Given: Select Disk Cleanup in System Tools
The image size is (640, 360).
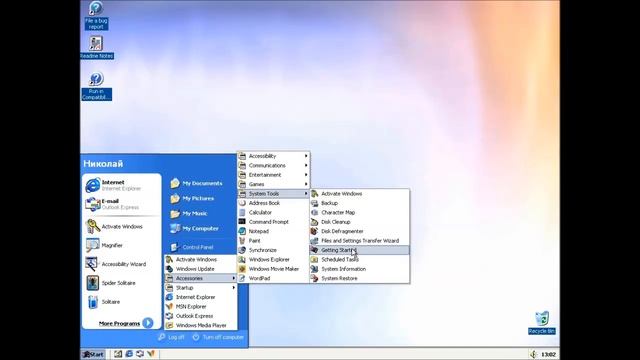Looking at the screenshot, I should click(x=360, y=222).
